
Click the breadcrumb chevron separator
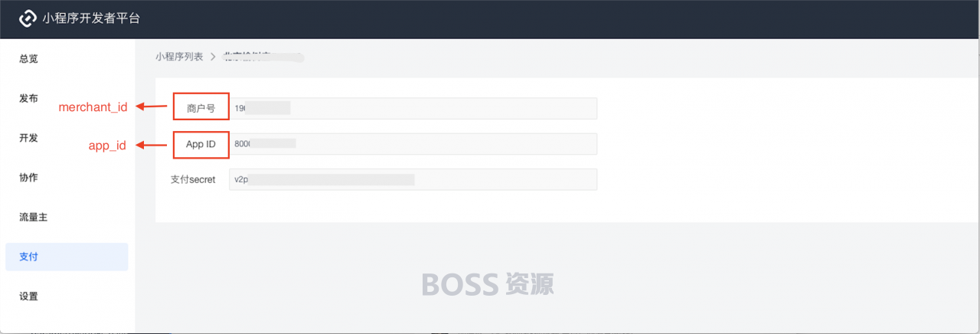tap(213, 57)
